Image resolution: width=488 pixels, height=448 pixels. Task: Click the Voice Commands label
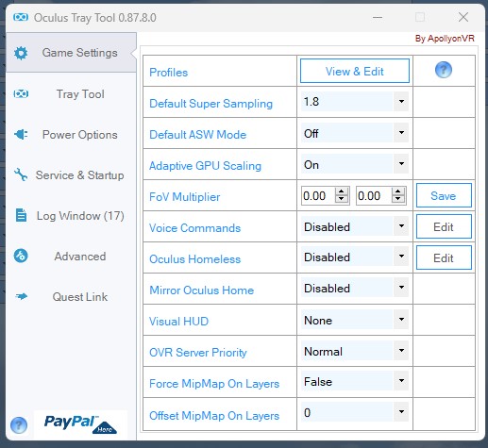(x=194, y=228)
